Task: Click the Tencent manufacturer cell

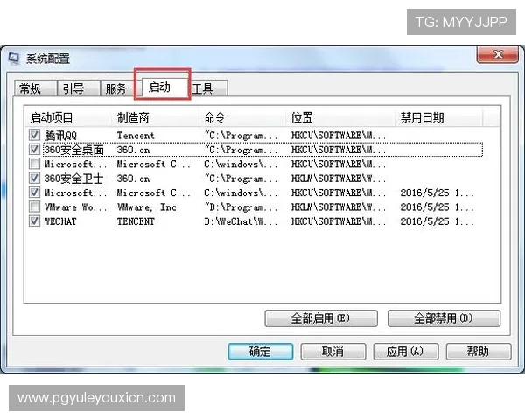Action: pos(136,136)
